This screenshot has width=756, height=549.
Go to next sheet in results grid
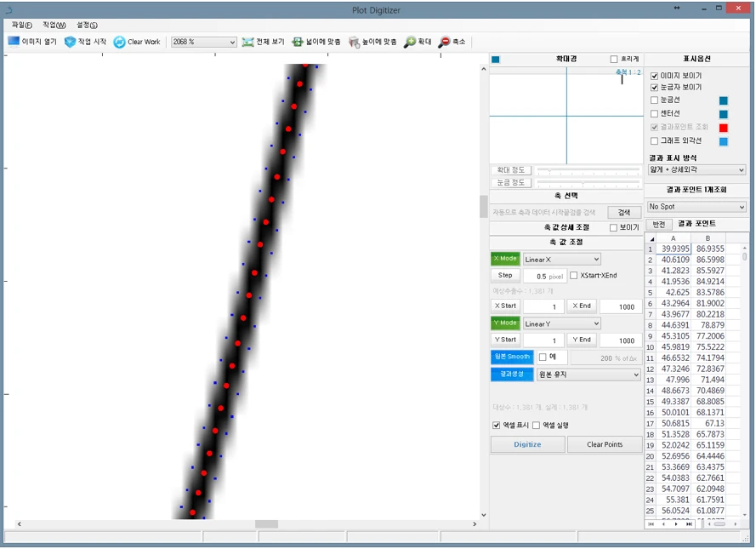click(676, 524)
